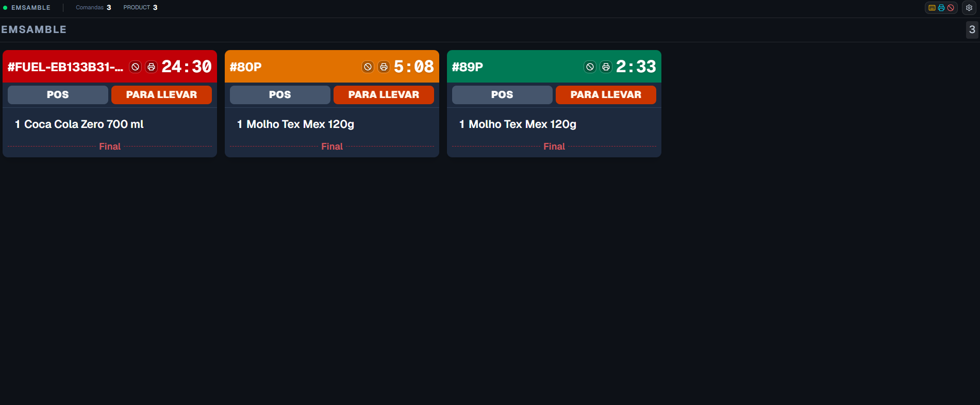This screenshot has height=405, width=980.
Task: Click the blue printer icon in top bar
Action: tap(941, 8)
